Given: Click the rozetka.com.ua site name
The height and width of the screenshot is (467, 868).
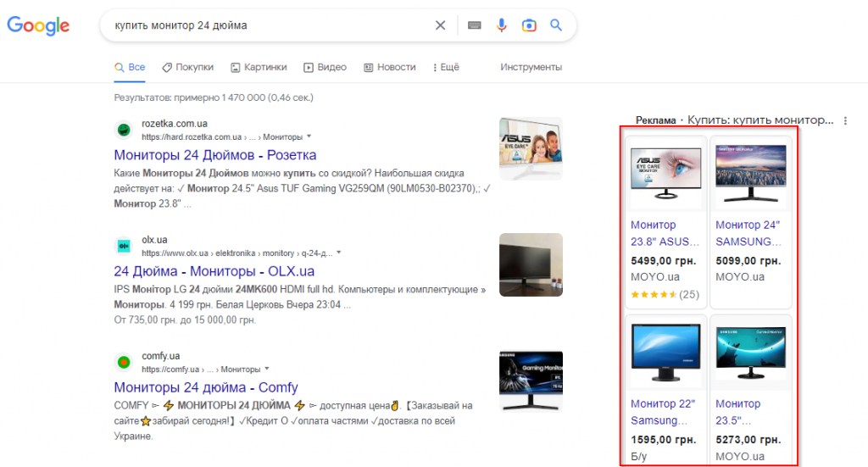Looking at the screenshot, I should click(175, 124).
